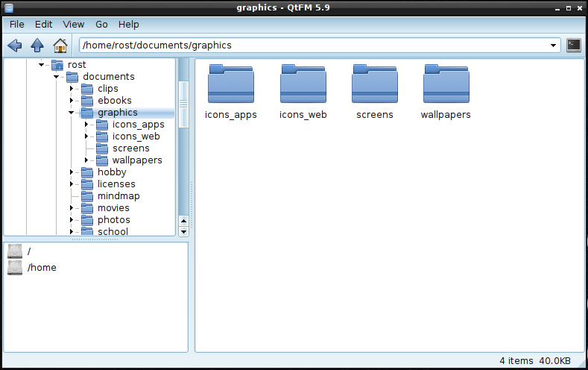Viewport: 588px width, 370px height.
Task: Click tree scrollbar up arrow
Action: point(183,221)
